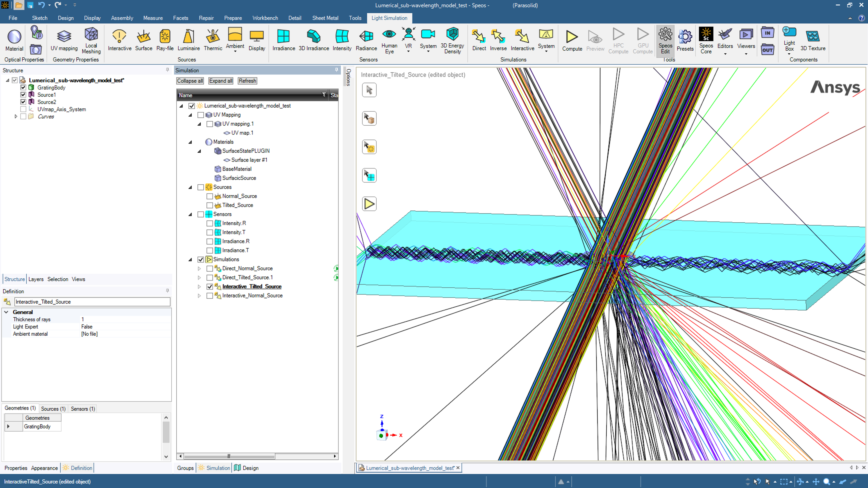Open the Groups bottom tab
868x488 pixels.
[185, 468]
